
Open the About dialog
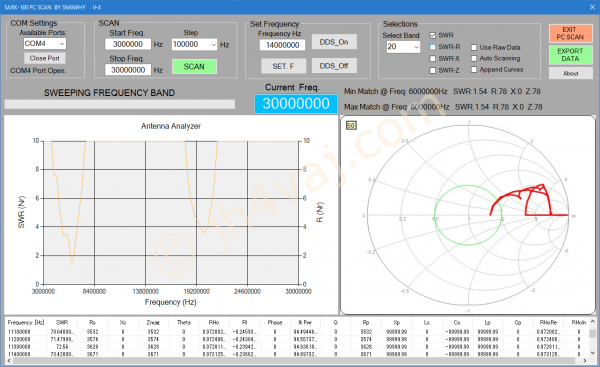[x=571, y=73]
